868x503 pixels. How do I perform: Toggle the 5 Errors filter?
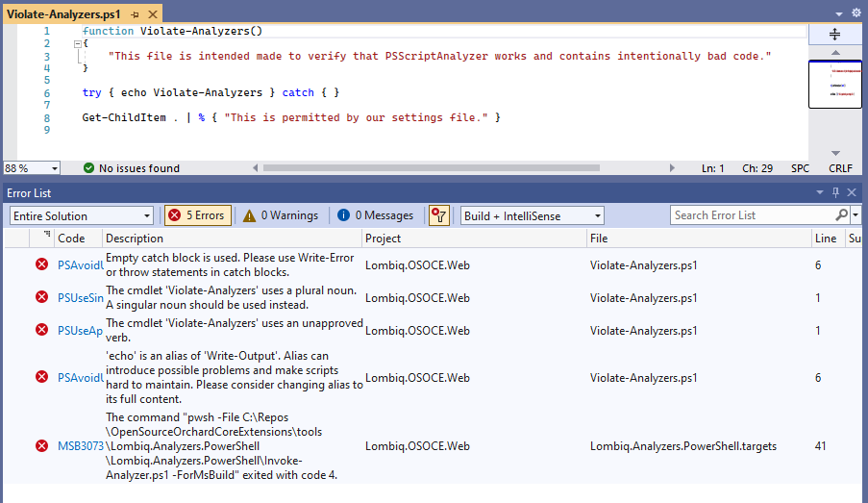tap(198, 215)
